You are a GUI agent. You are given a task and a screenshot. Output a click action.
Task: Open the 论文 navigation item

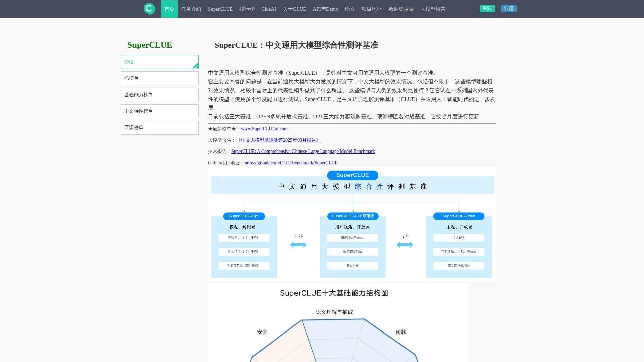click(x=350, y=9)
